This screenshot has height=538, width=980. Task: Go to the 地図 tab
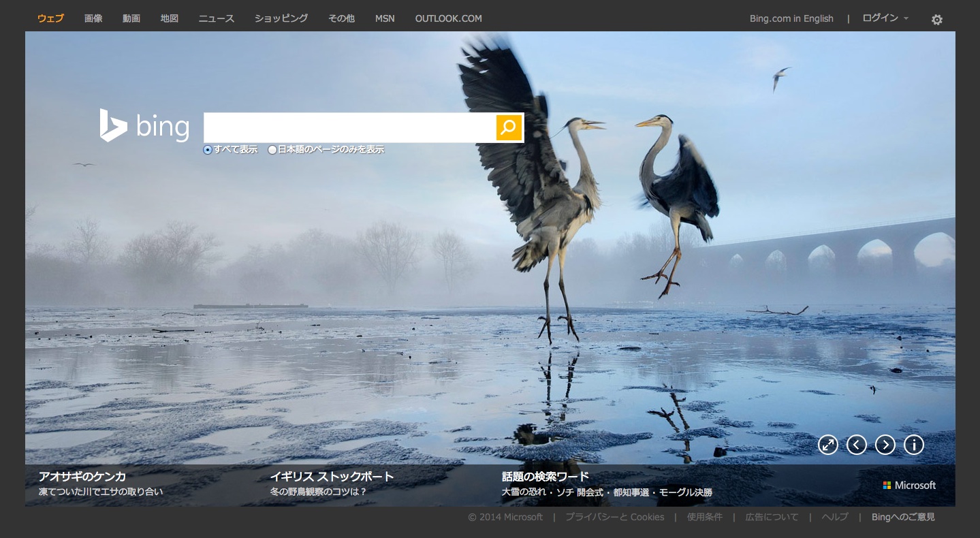(x=170, y=18)
